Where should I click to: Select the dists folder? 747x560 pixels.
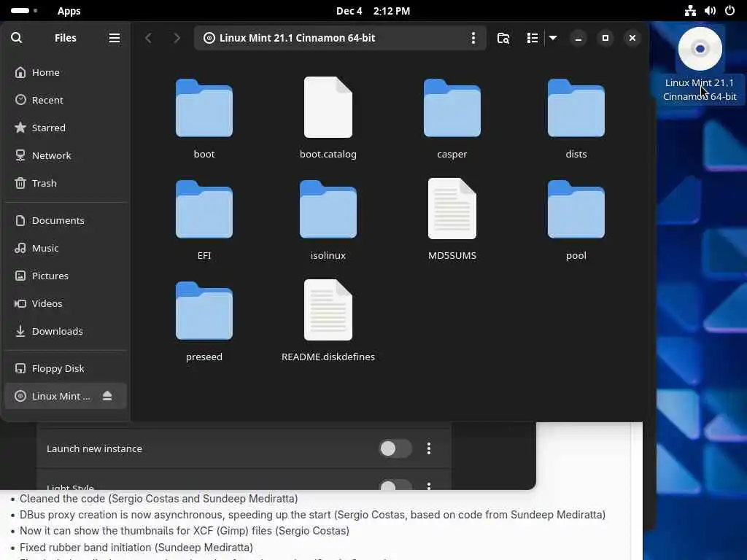click(x=576, y=118)
